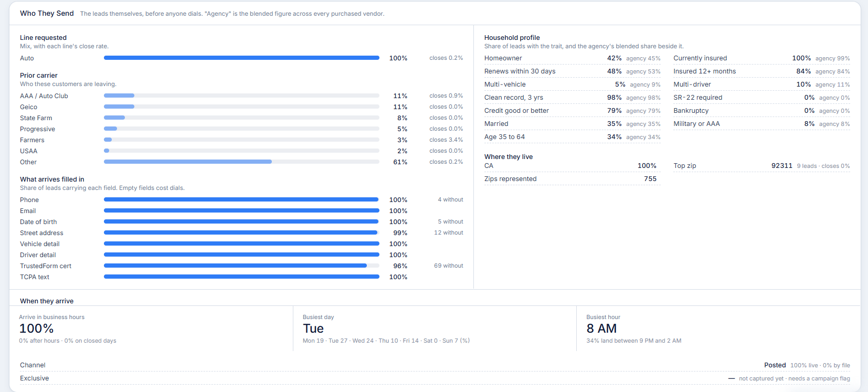This screenshot has width=868, height=392.
Task: Click the "Posted" channel value
Action: tap(775, 365)
